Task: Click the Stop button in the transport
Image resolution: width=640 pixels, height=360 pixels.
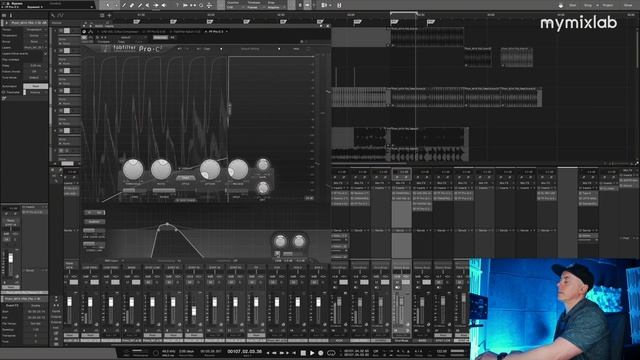Action: tap(303, 353)
